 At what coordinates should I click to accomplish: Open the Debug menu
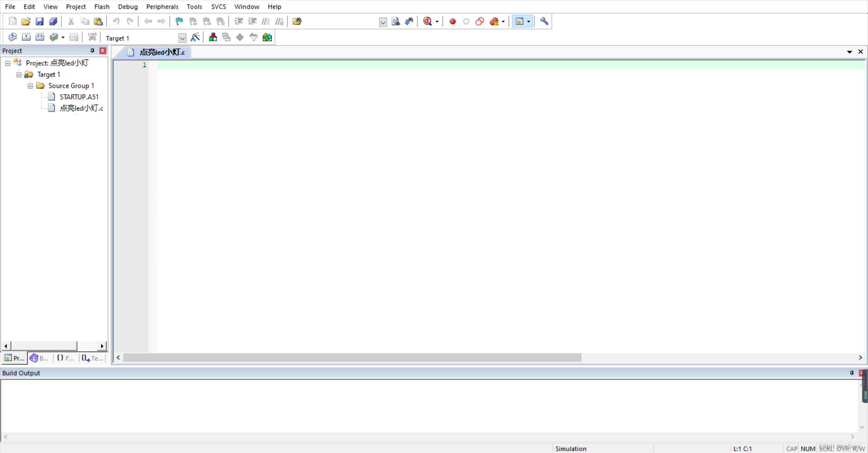[x=127, y=7]
